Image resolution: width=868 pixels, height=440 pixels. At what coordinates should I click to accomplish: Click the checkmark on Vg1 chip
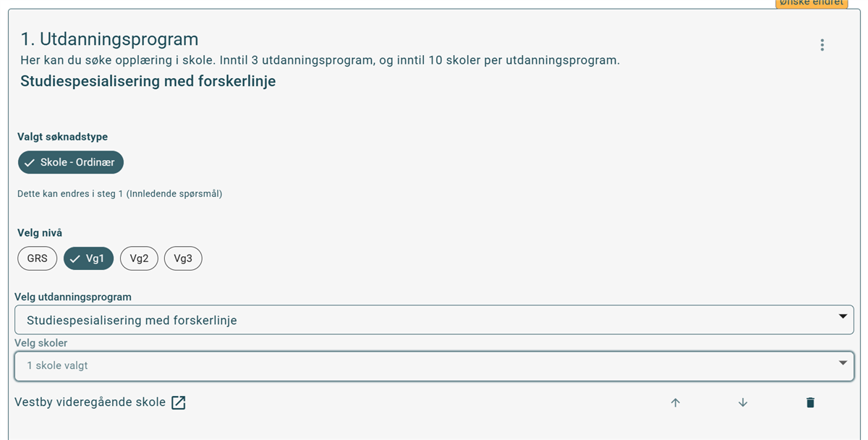[x=75, y=259]
